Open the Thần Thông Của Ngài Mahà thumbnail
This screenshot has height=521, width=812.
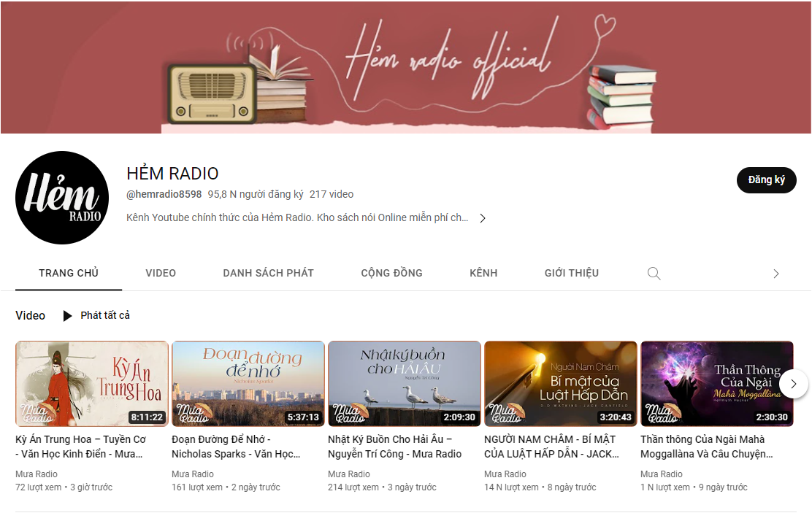[717, 384]
